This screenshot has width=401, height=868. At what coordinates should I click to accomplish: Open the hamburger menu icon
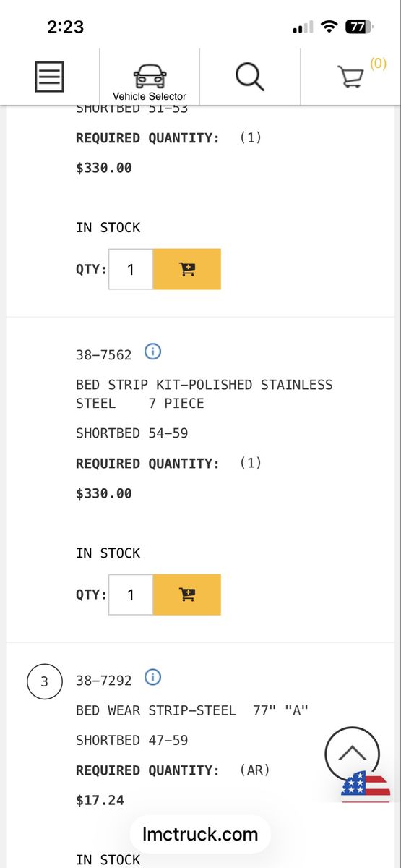(x=50, y=76)
